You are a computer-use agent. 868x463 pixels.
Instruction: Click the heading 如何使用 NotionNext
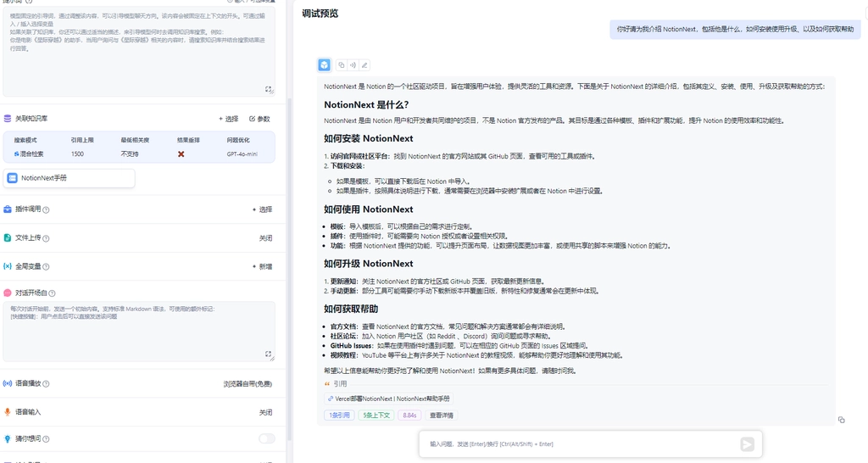pos(369,209)
